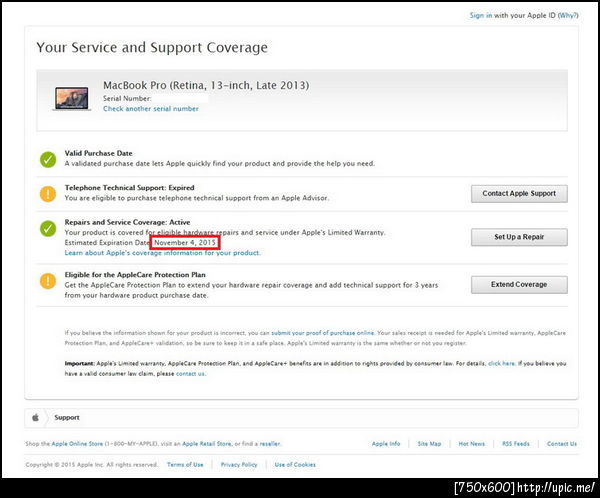The width and height of the screenshot is (600, 498).
Task: Open the Apple Online Store link
Action: (x=77, y=444)
